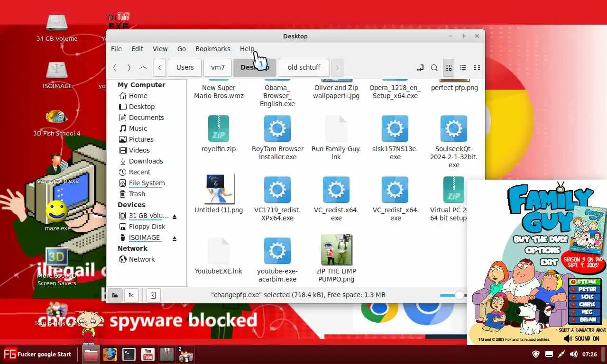Select the 3D Fish School 4 desktop icon
Viewport: 607px width, 364px height.
point(56,117)
